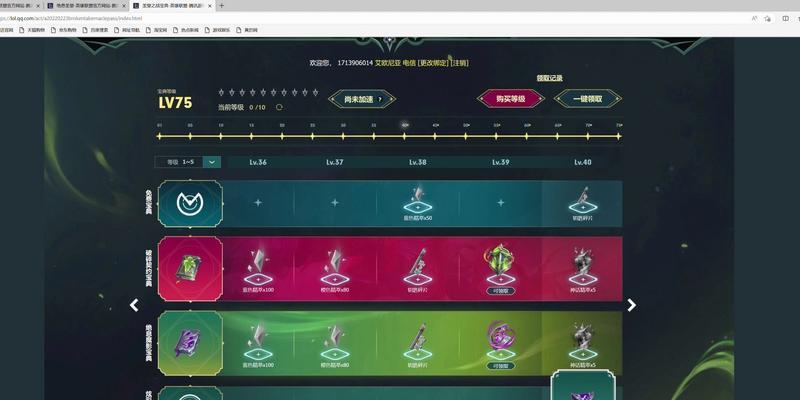Select Lv.39 purple emblem reward in green row
800x400 pixels.
pyautogui.click(x=501, y=340)
